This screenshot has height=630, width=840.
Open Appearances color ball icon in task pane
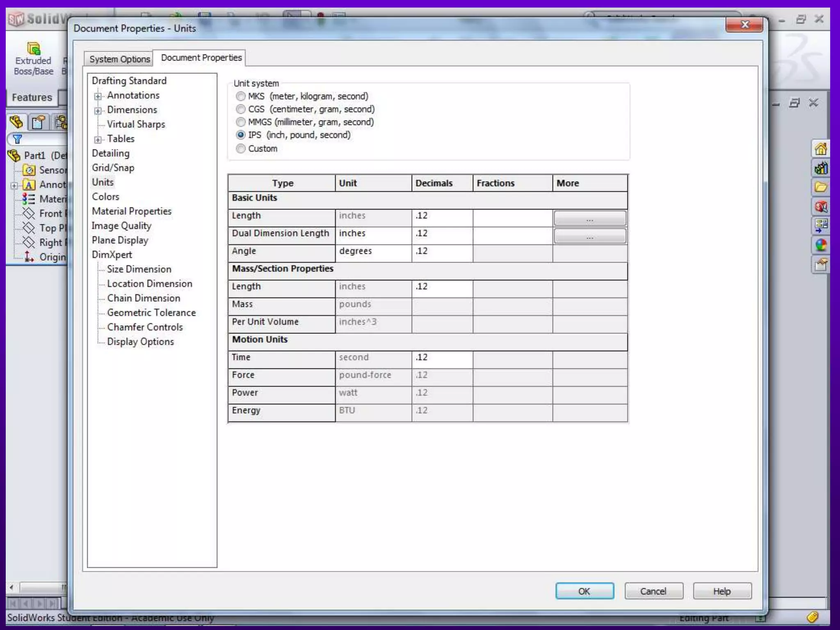tap(821, 245)
